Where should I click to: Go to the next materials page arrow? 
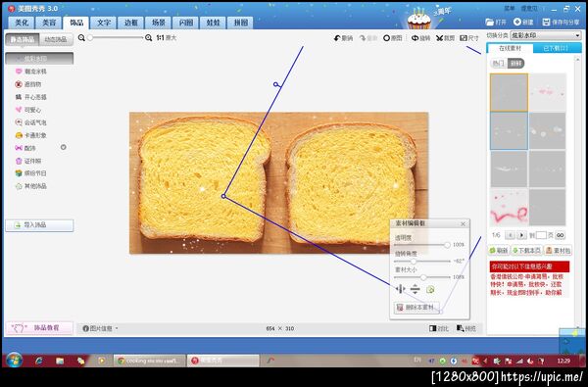click(x=521, y=235)
